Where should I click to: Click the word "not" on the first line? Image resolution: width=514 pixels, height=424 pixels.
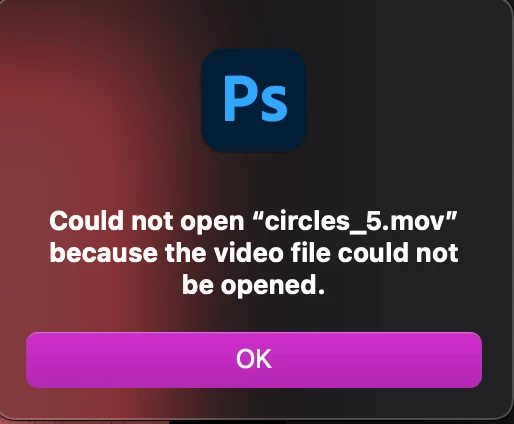(x=152, y=222)
